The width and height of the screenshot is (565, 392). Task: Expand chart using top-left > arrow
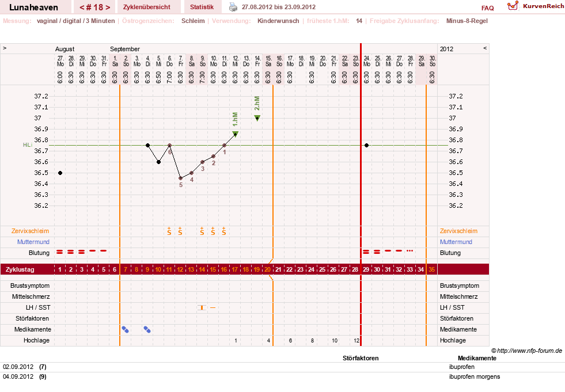click(x=5, y=48)
